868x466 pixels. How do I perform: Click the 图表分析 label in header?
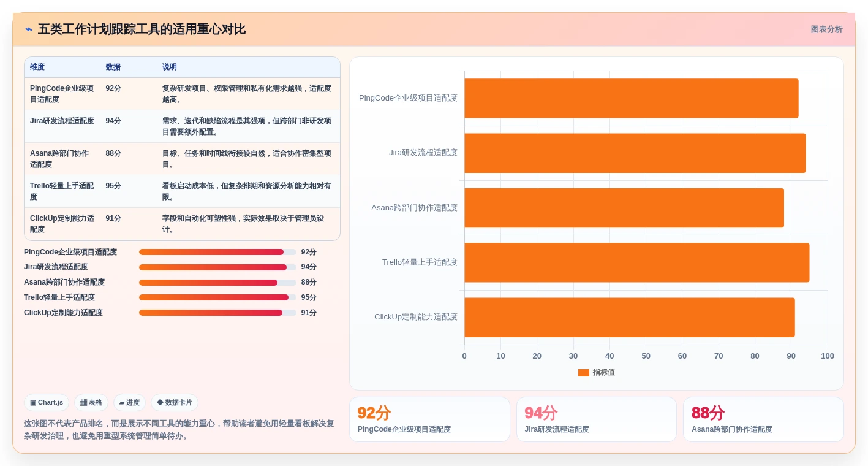point(826,29)
